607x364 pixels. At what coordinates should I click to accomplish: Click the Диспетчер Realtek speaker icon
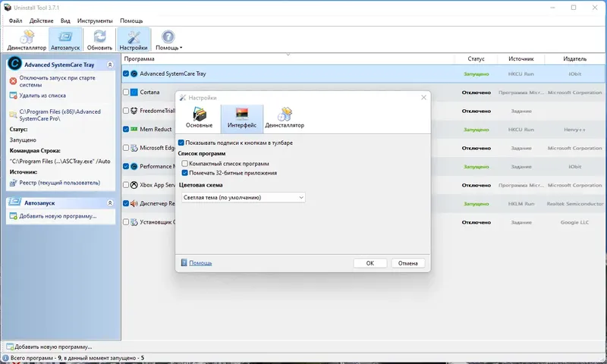(134, 203)
